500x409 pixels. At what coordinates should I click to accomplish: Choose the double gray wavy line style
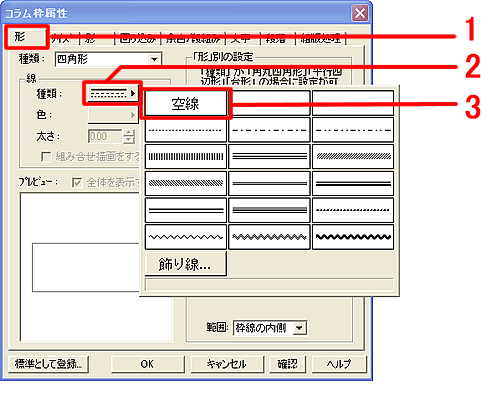pyautogui.click(x=269, y=237)
